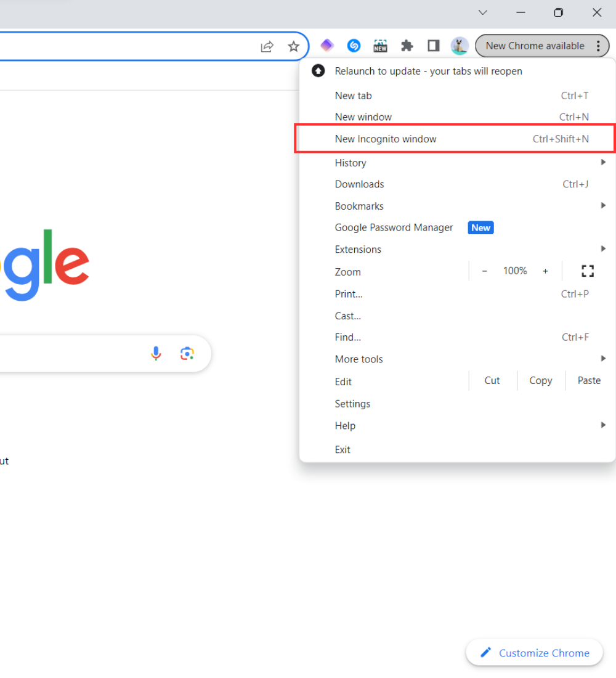This screenshot has height=678, width=616.
Task: Select Relaunch to update menu entry
Action: pos(457,71)
